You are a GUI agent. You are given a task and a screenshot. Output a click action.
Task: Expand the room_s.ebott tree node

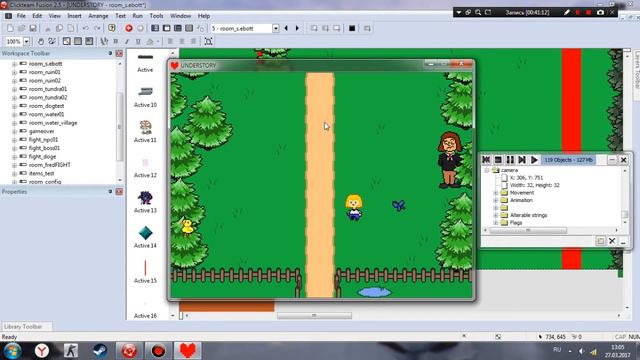pos(14,64)
